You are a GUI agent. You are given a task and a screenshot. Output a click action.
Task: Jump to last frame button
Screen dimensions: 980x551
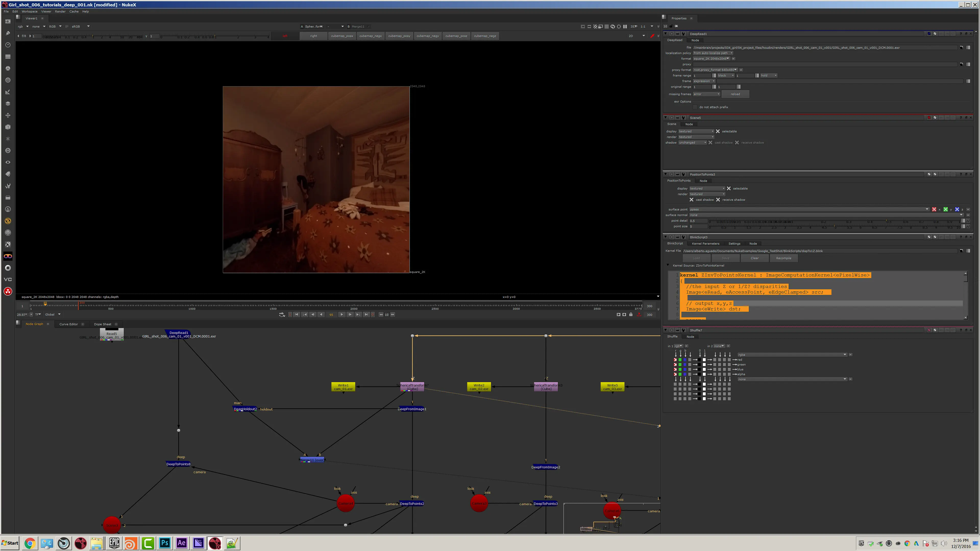pos(366,315)
